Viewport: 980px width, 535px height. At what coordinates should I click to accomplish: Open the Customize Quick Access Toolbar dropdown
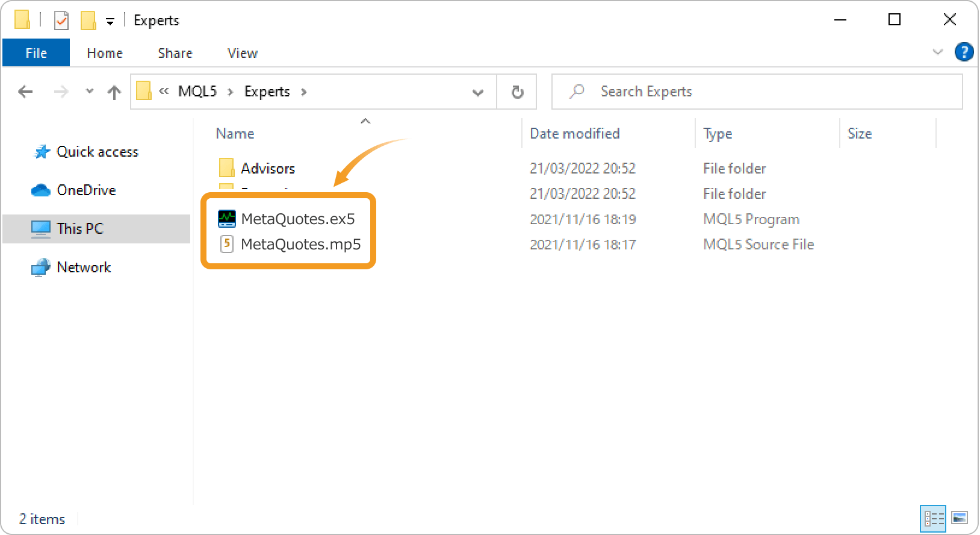[x=110, y=22]
